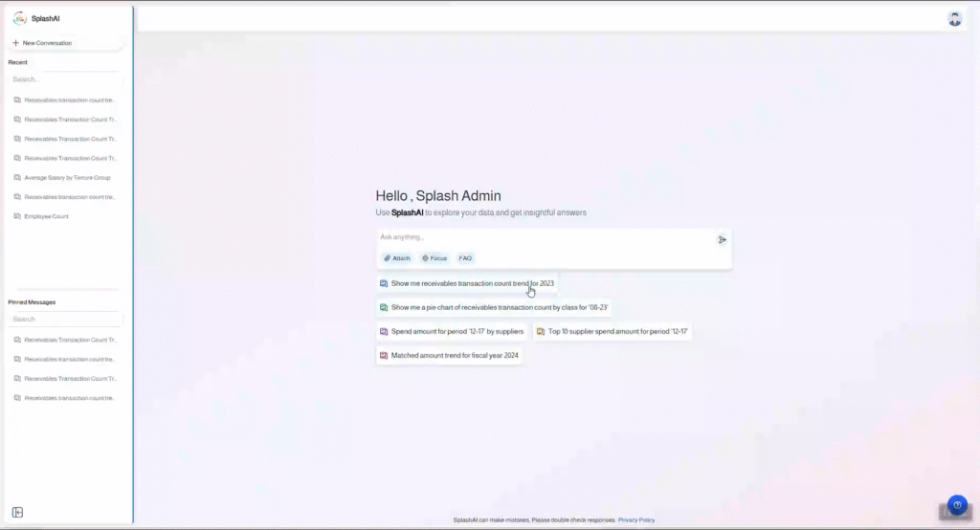
Task: Start a New Conversation
Action: tap(42, 43)
